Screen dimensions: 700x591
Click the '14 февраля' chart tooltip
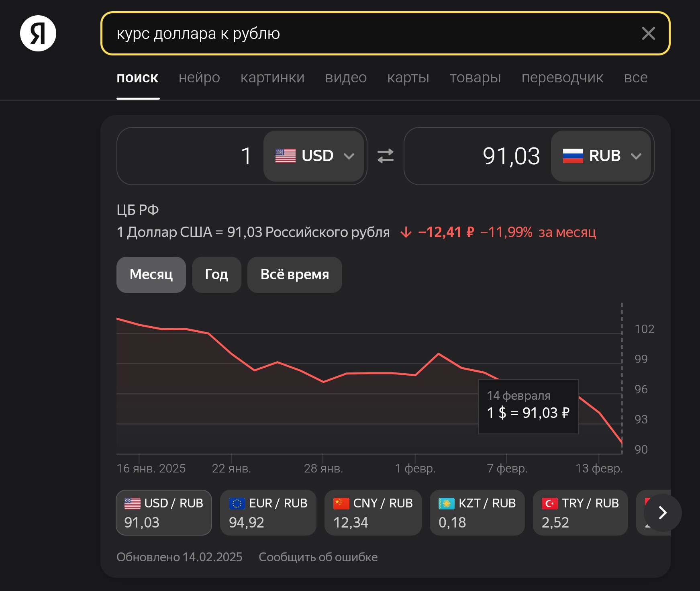[x=528, y=407]
